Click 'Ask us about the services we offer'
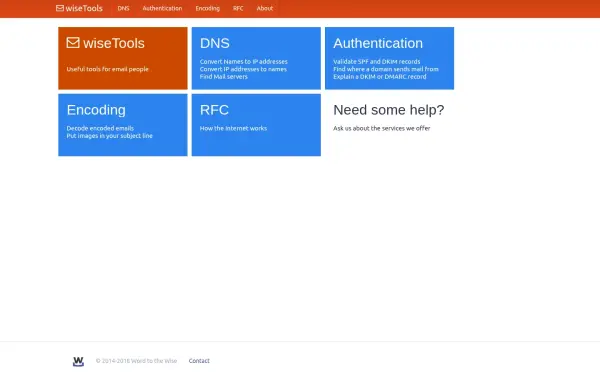The height and width of the screenshot is (375, 600). click(382, 128)
